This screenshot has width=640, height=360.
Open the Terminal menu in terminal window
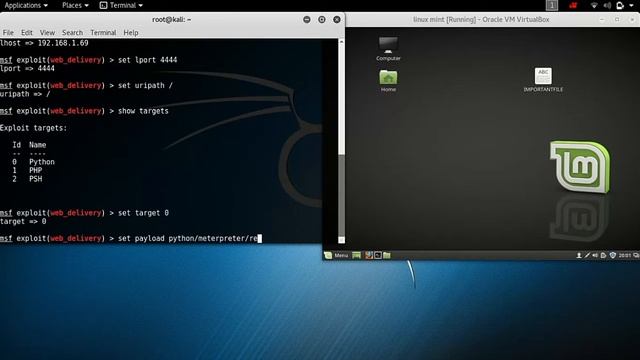[x=103, y=33]
